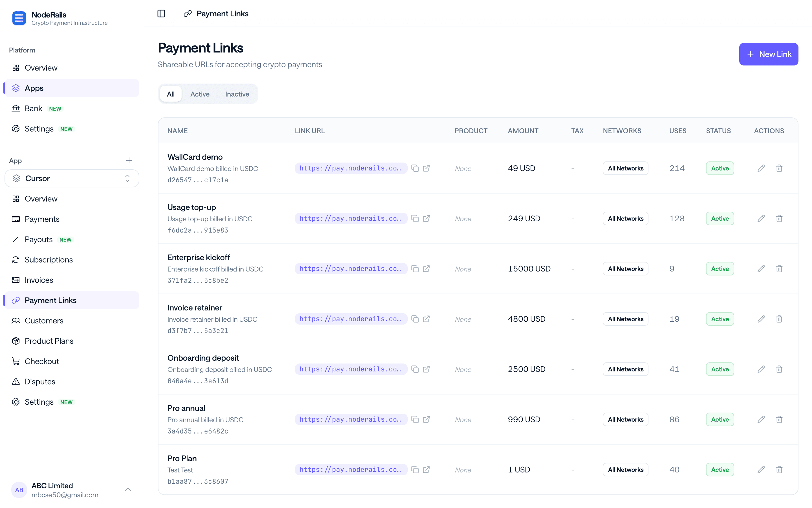Edit the Enterprise kickoff payment link
The image size is (812, 508).
(x=761, y=269)
